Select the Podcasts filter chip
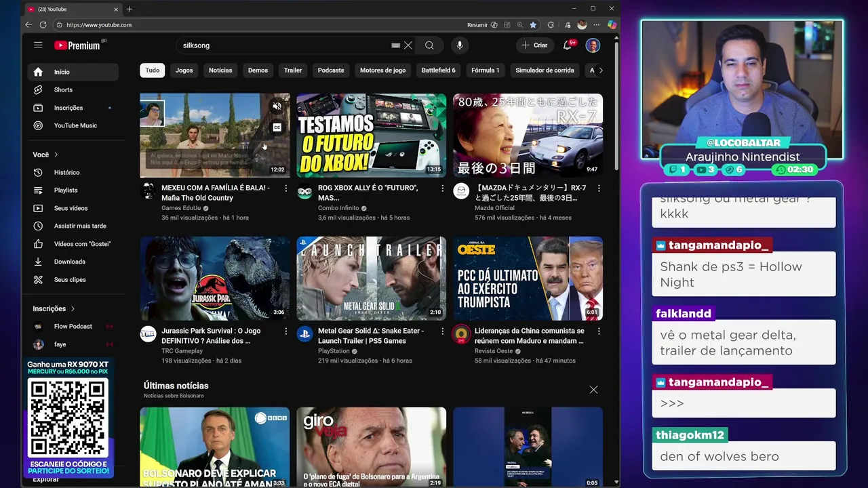 click(331, 70)
